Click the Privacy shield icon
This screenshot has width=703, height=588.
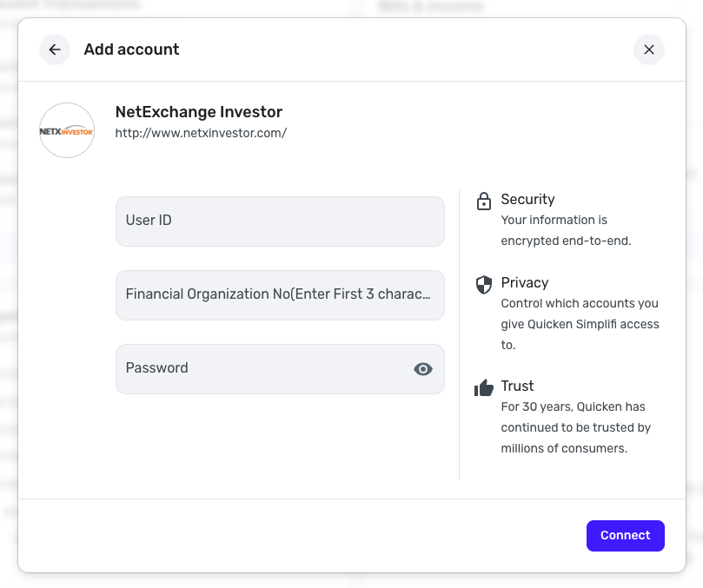(x=484, y=284)
